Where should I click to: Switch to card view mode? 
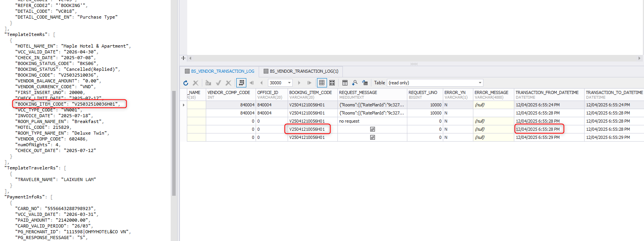[x=332, y=83]
